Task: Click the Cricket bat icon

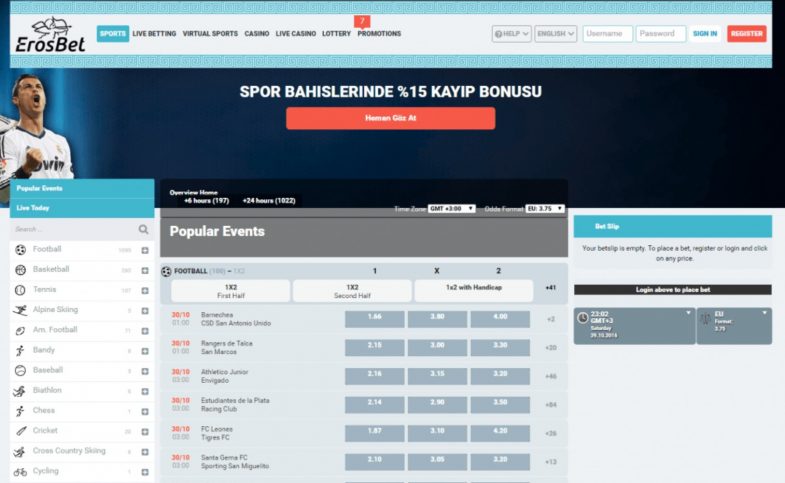Action: coord(20,431)
